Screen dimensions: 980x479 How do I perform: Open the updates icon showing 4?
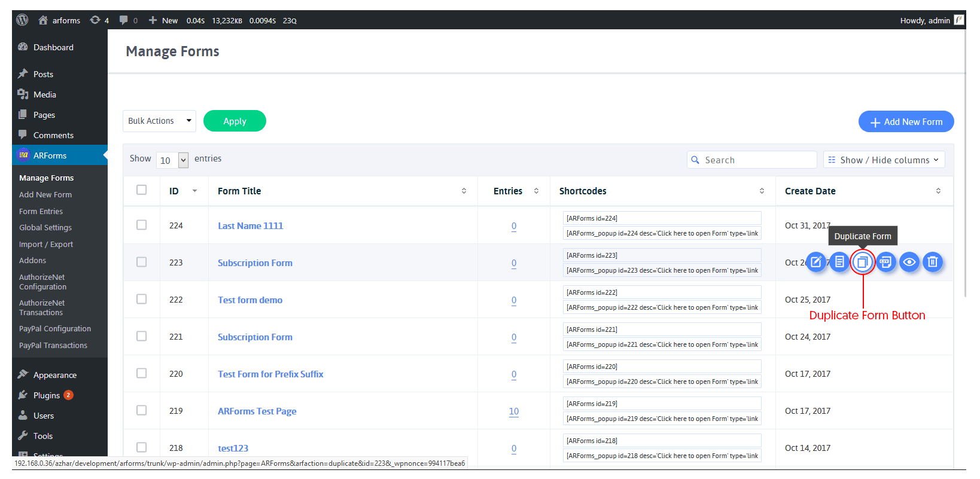(99, 20)
